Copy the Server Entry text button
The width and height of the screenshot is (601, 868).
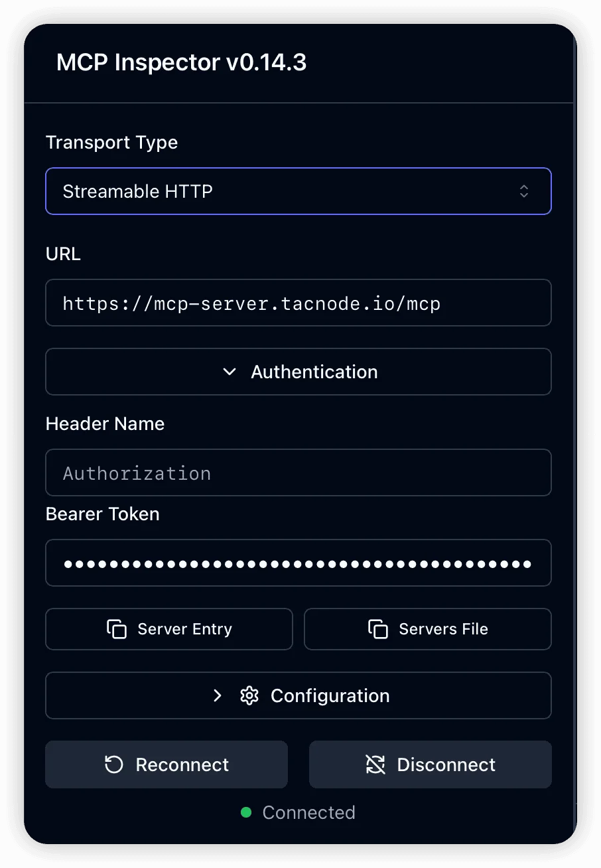[x=184, y=629]
